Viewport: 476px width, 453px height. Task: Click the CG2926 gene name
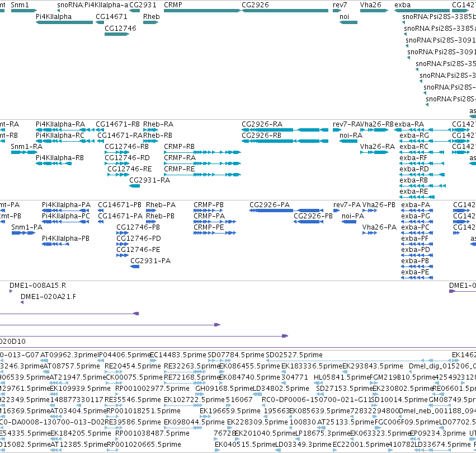tap(255, 5)
